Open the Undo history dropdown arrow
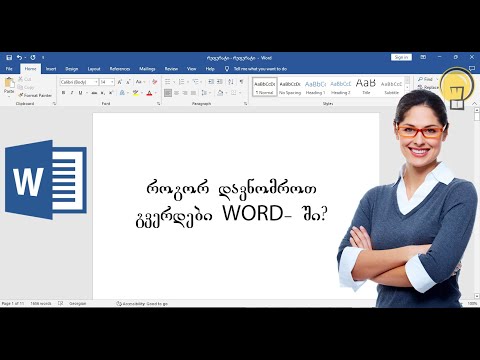 [25, 58]
